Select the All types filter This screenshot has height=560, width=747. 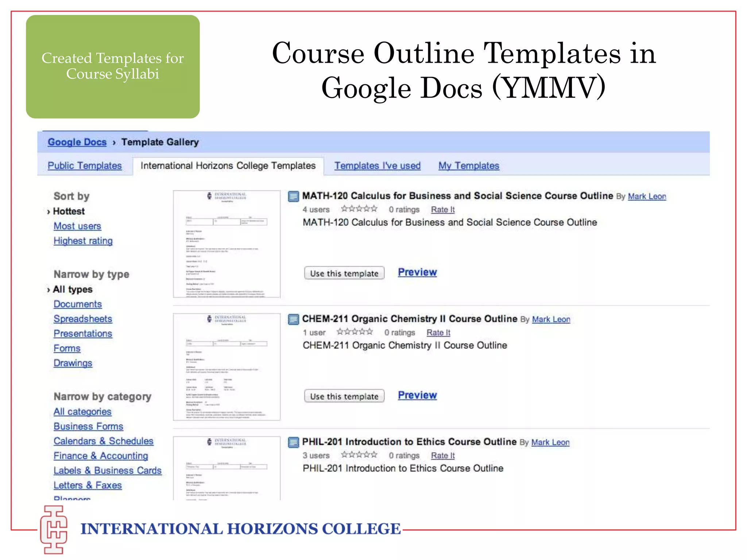(73, 289)
